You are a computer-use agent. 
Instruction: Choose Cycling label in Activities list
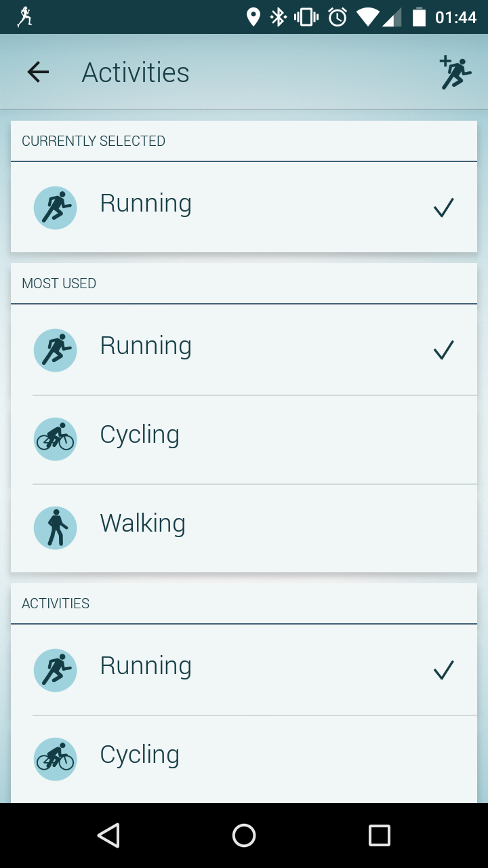140,755
